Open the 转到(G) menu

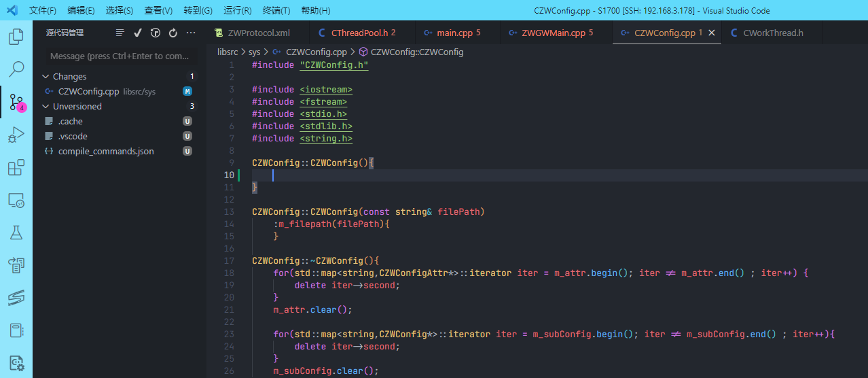tap(198, 10)
